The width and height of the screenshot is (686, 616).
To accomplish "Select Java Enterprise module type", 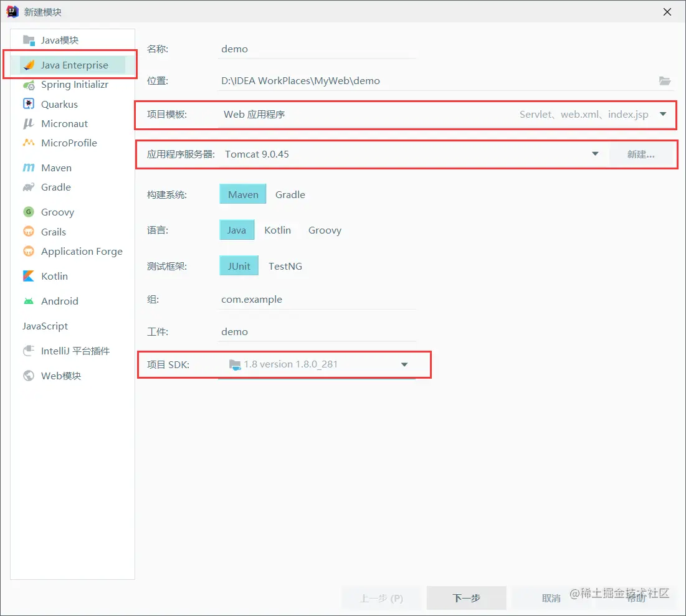I will click(x=73, y=65).
